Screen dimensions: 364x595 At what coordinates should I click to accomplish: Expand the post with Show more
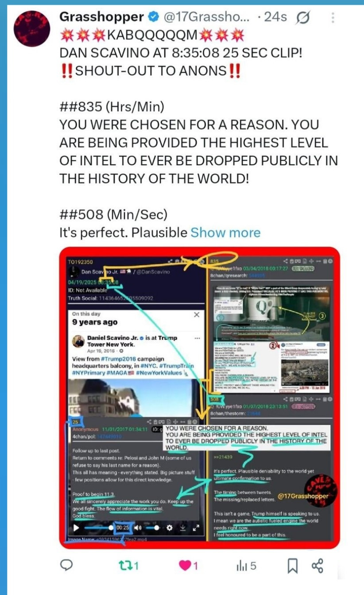(225, 232)
